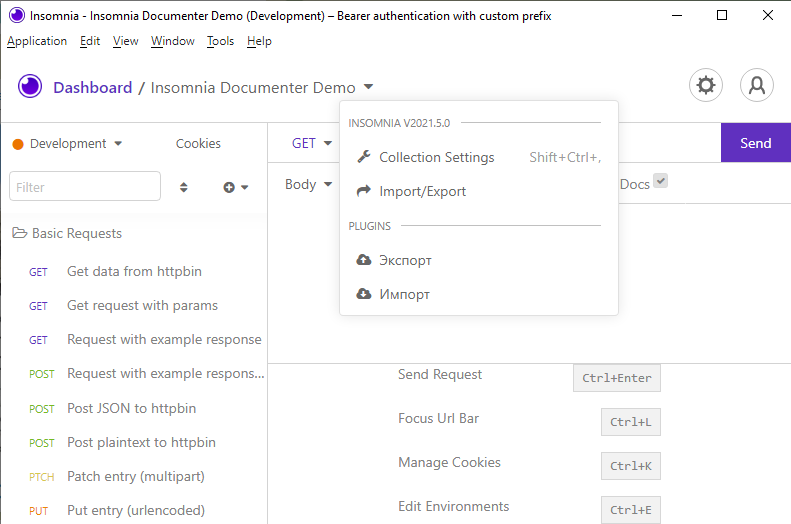Click the Ctrl+Enter shortcut box
The width and height of the screenshot is (791, 524).
(x=616, y=378)
